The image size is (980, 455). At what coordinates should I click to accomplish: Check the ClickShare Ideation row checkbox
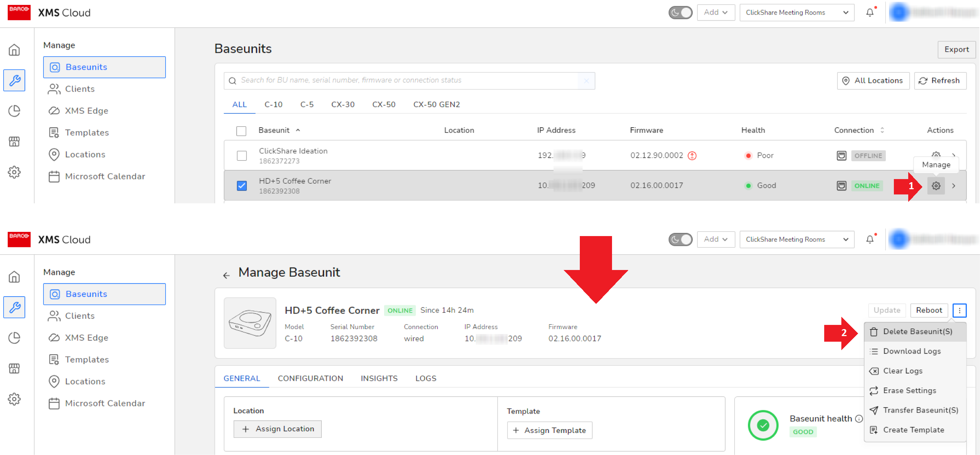coord(242,156)
